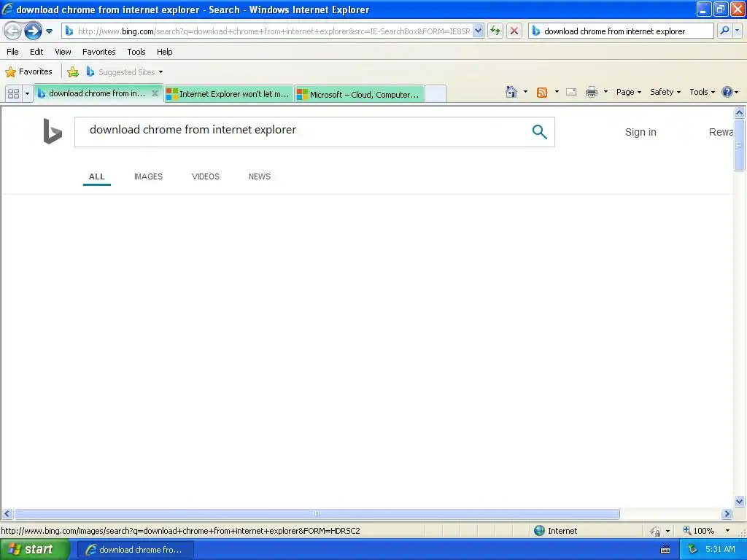Image resolution: width=747 pixels, height=560 pixels.
Task: Expand the address bar autocomplete dropdown
Action: coord(479,31)
